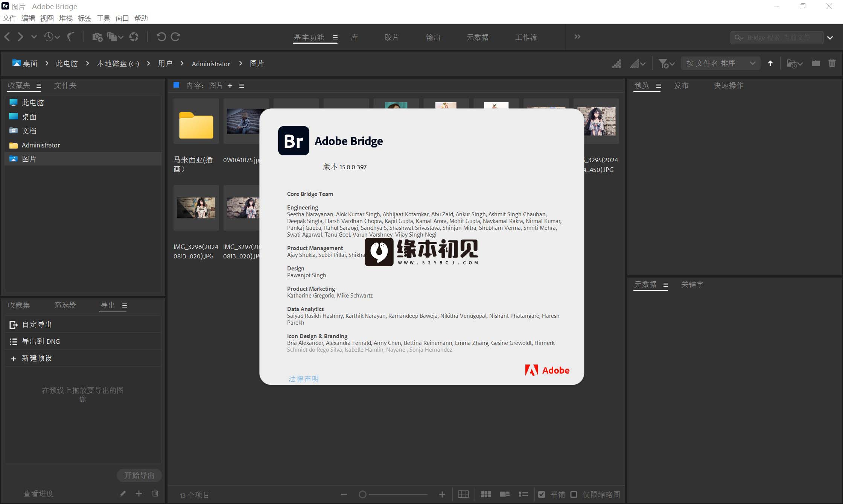Switch to the 文件夹 panel tab

(x=65, y=85)
